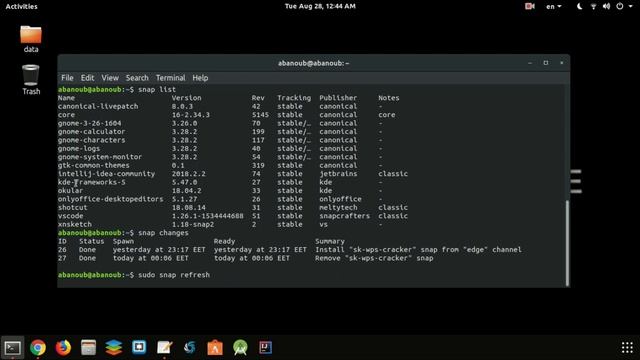640x360 pixels.
Task: Click the power icon in top bar
Action: pos(620,6)
